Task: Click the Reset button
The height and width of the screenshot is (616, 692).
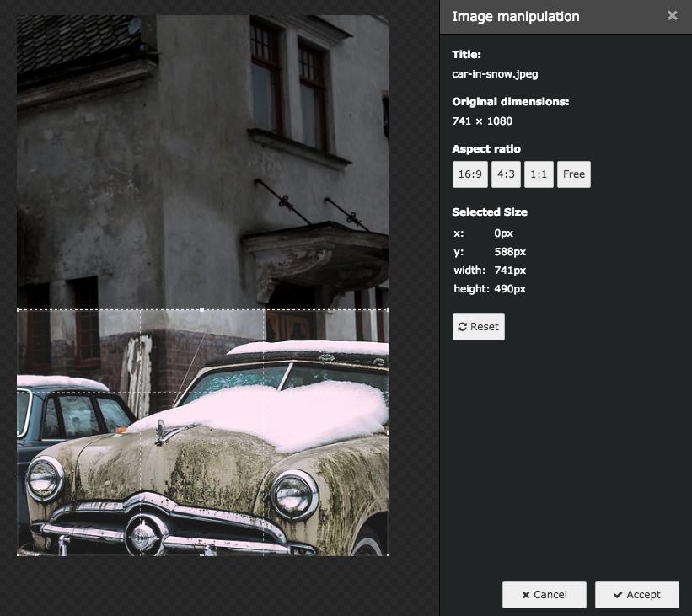Action: point(479,327)
